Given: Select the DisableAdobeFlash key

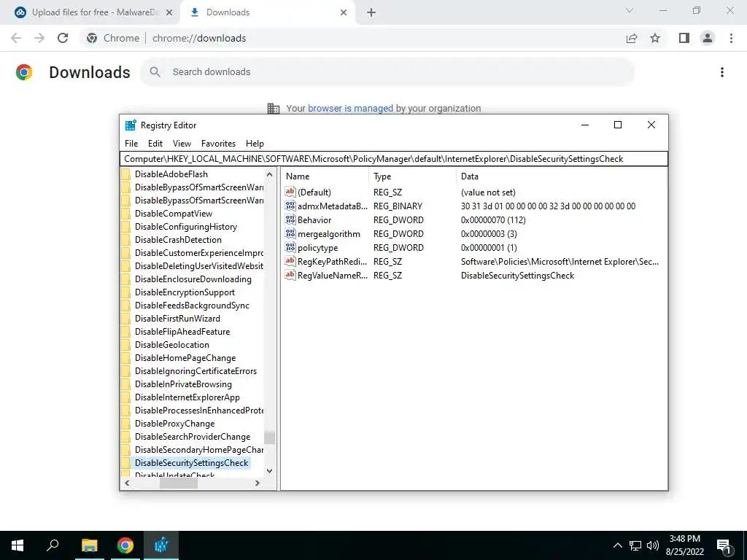Looking at the screenshot, I should (171, 174).
